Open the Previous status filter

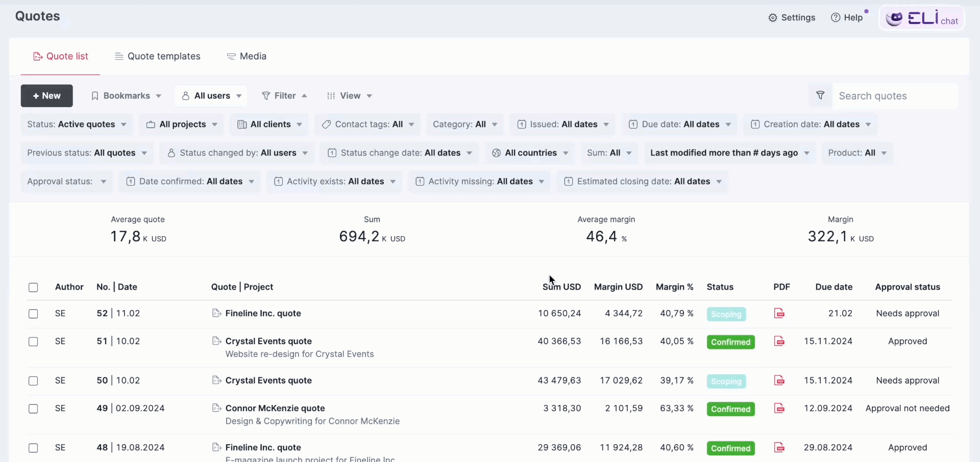[87, 153]
